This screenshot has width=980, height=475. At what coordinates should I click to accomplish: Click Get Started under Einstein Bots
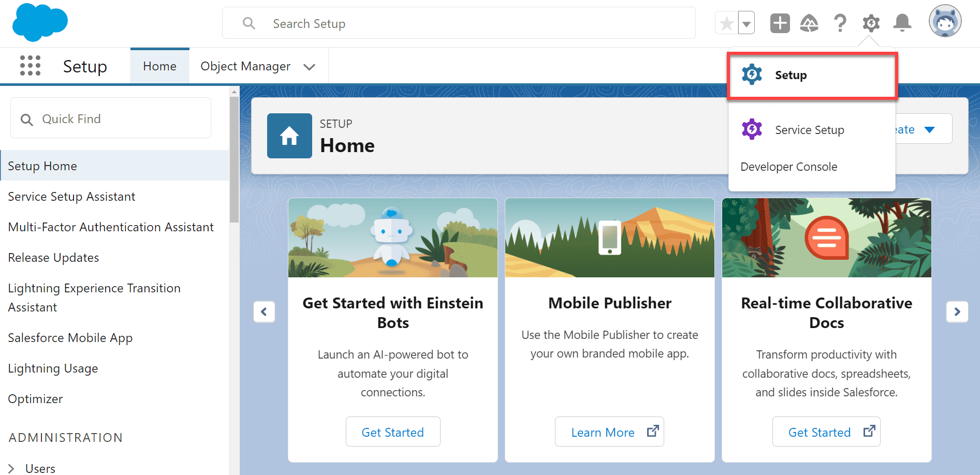click(392, 432)
